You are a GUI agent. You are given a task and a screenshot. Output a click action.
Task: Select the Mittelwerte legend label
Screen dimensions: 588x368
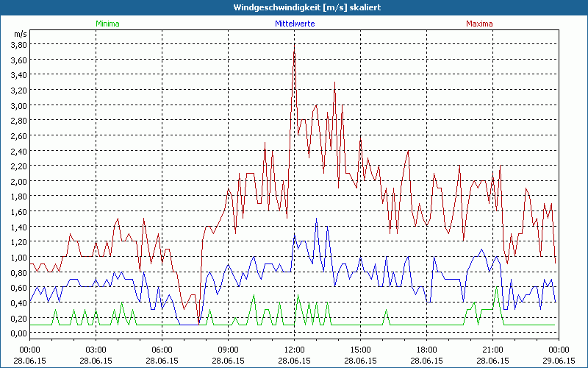[294, 24]
